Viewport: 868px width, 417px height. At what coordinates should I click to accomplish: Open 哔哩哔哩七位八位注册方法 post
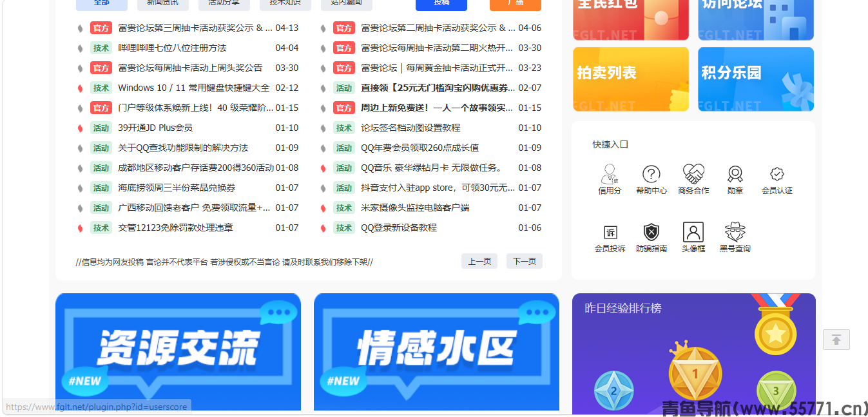[x=172, y=48]
